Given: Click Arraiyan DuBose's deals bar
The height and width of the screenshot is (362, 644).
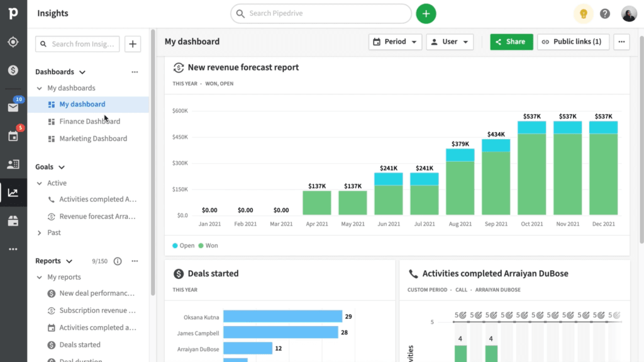Looking at the screenshot, I should click(x=248, y=348).
